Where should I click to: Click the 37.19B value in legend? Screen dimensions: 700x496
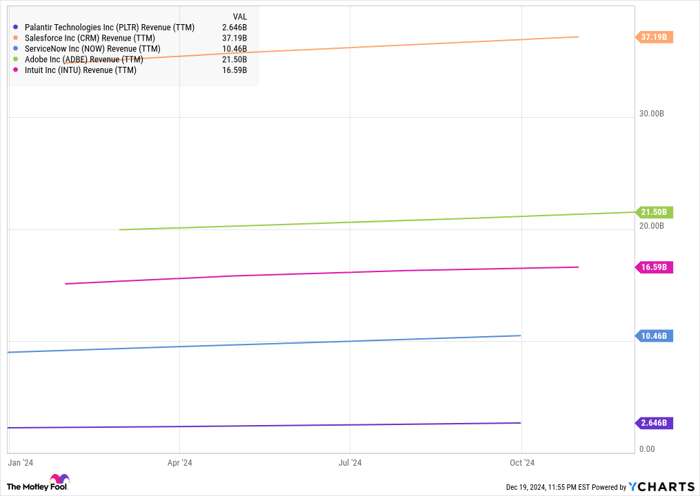[234, 38]
